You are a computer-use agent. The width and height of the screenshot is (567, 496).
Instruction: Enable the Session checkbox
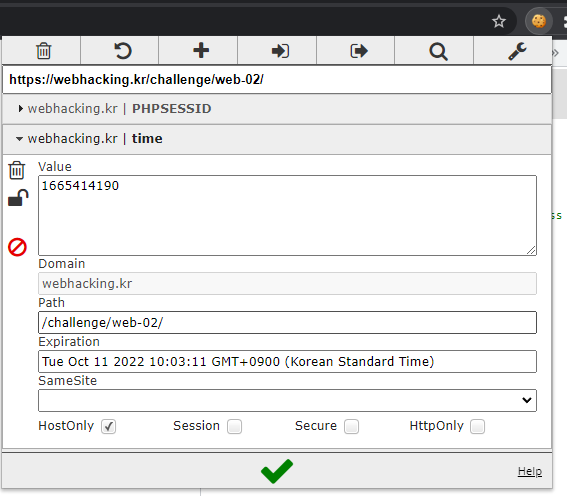[x=234, y=426]
